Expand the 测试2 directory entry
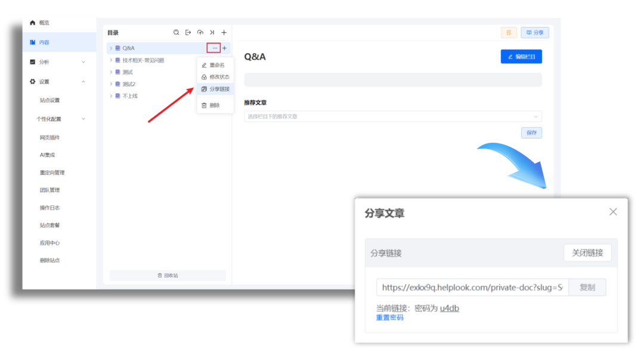The image size is (644, 363). tap(111, 84)
